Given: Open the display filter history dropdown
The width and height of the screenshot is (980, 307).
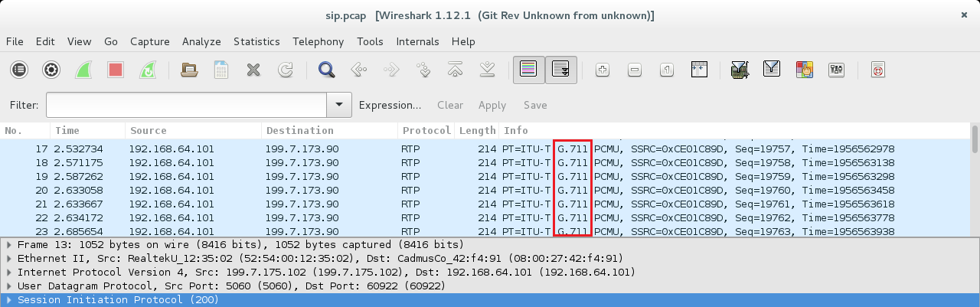Looking at the screenshot, I should coord(338,105).
